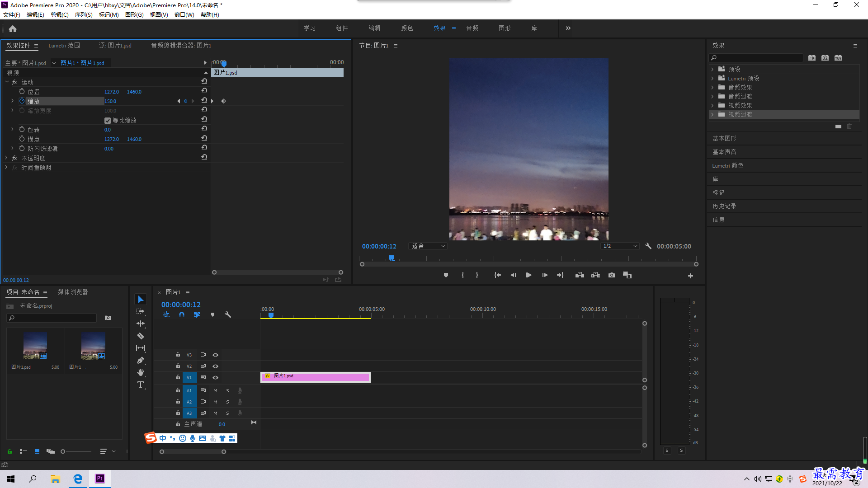Open the Markers panel
Viewport: 868px width, 488px height.
pyautogui.click(x=718, y=192)
